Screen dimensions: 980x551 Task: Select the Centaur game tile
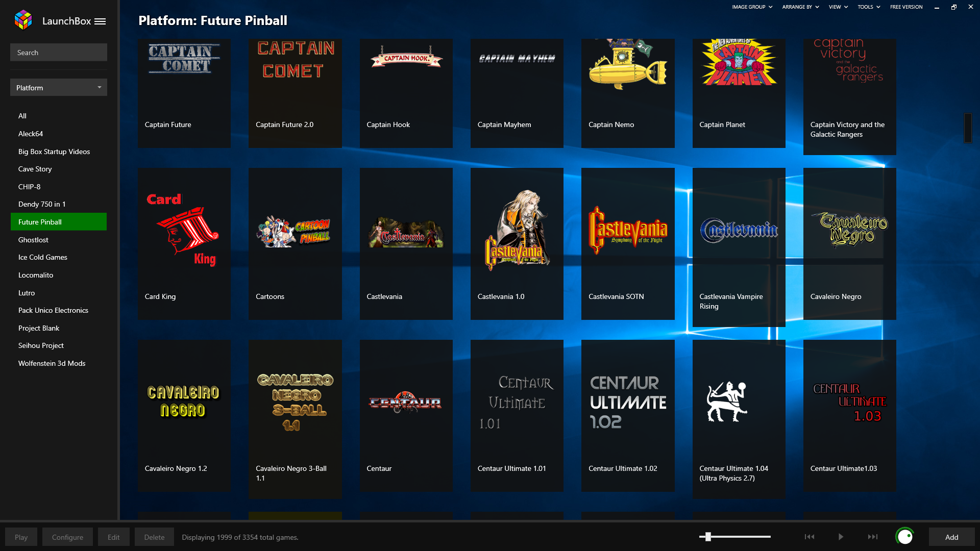pos(406,416)
